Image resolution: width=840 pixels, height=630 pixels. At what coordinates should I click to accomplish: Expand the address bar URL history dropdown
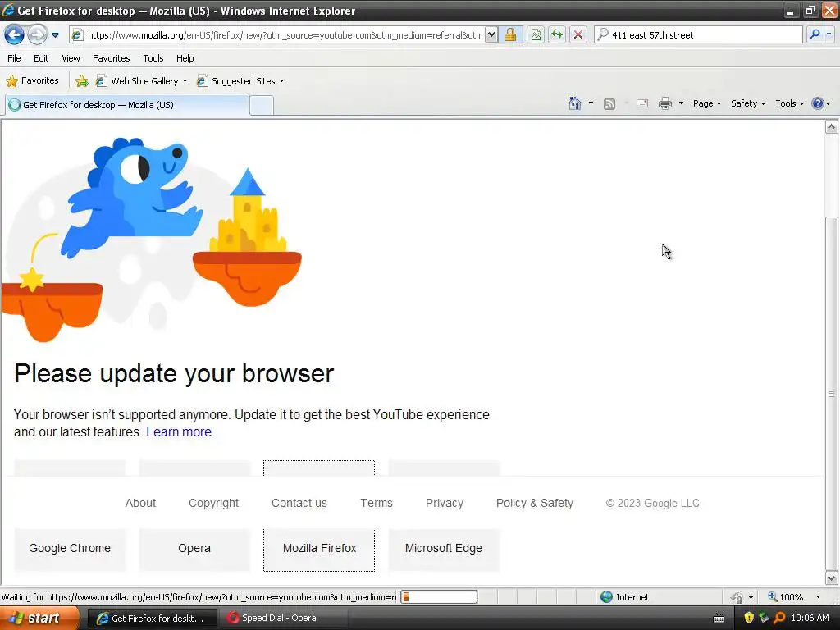coord(491,34)
